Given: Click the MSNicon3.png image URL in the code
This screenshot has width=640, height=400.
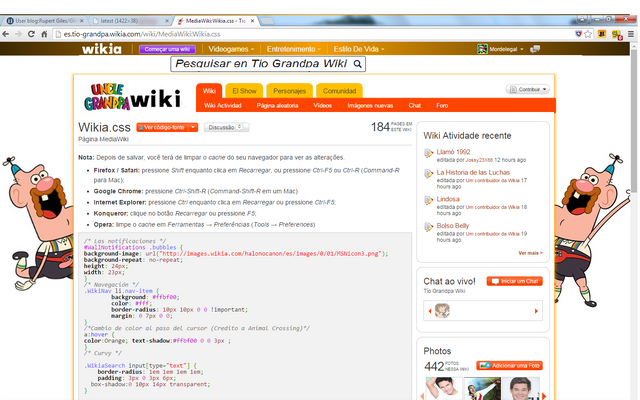Looking at the screenshot, I should tap(271, 253).
